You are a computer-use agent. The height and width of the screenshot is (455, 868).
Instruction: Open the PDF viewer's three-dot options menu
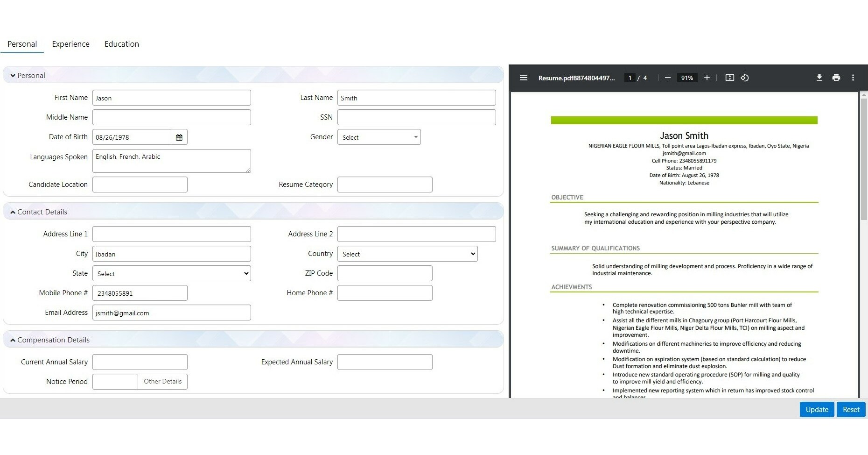click(853, 78)
